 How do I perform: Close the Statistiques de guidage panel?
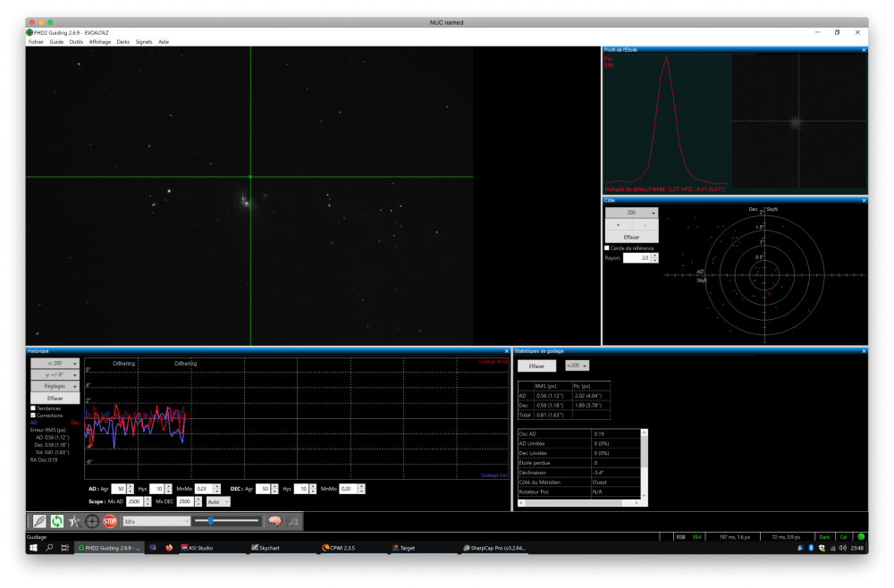[864, 351]
